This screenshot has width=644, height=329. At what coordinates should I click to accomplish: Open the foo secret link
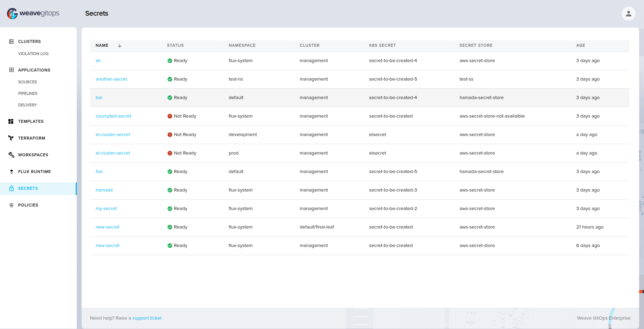[99, 172]
